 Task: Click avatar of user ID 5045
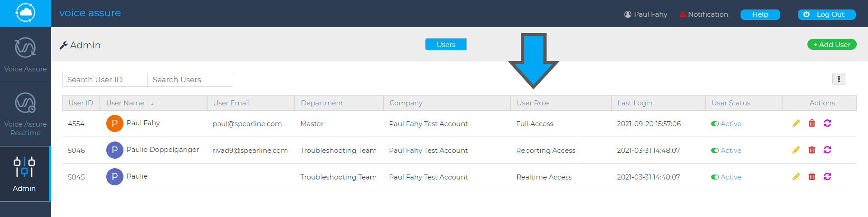coord(115,177)
